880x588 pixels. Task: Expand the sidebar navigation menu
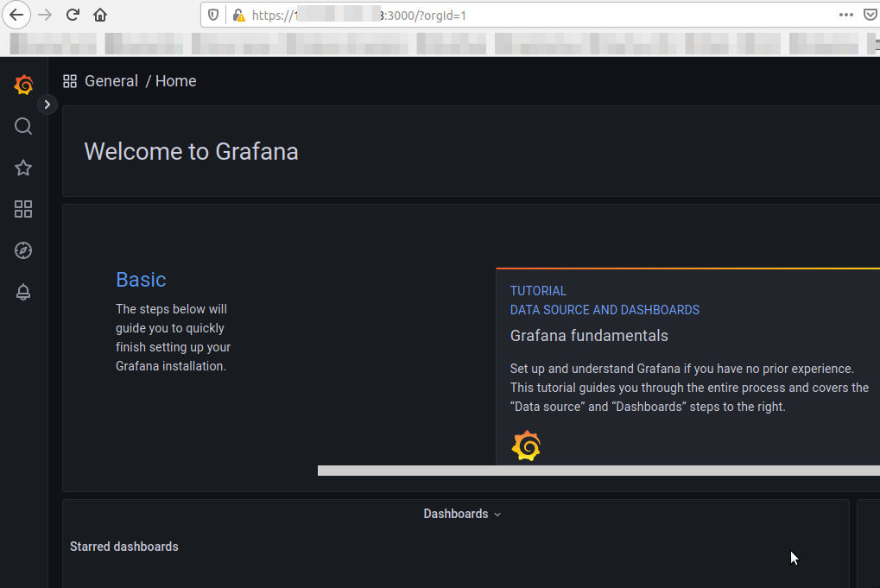tap(47, 104)
